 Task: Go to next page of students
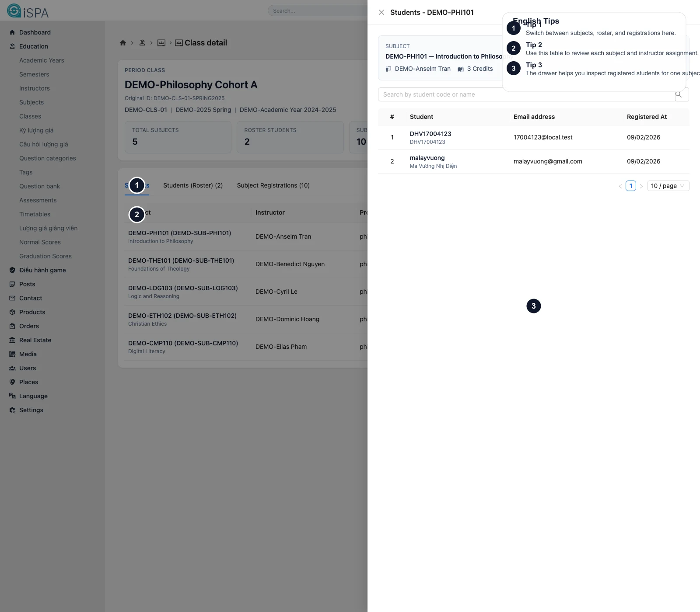641,186
